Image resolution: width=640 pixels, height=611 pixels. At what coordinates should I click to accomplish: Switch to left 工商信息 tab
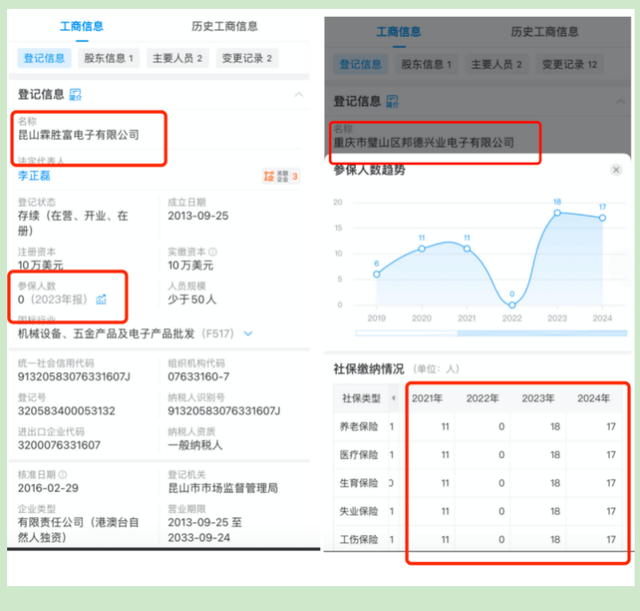[x=82, y=27]
